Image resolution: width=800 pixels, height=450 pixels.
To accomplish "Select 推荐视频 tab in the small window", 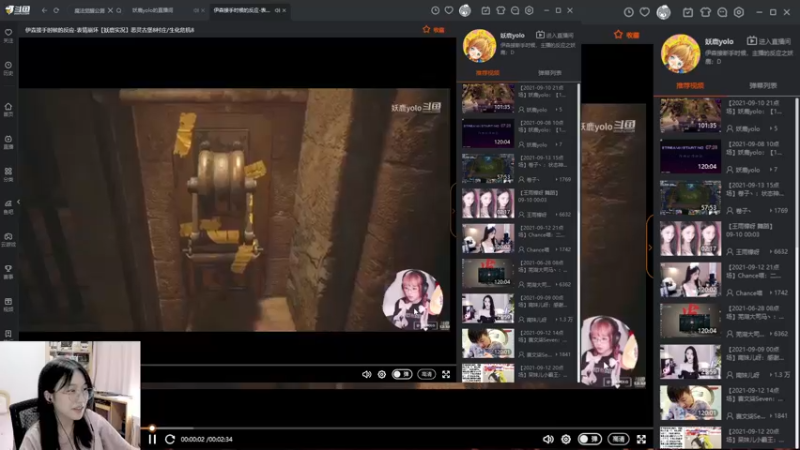I will [487, 73].
